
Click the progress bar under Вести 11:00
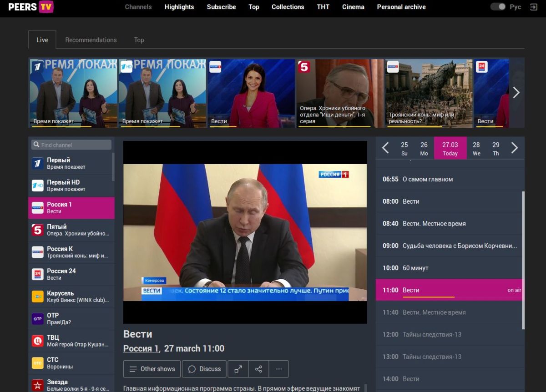click(429, 297)
